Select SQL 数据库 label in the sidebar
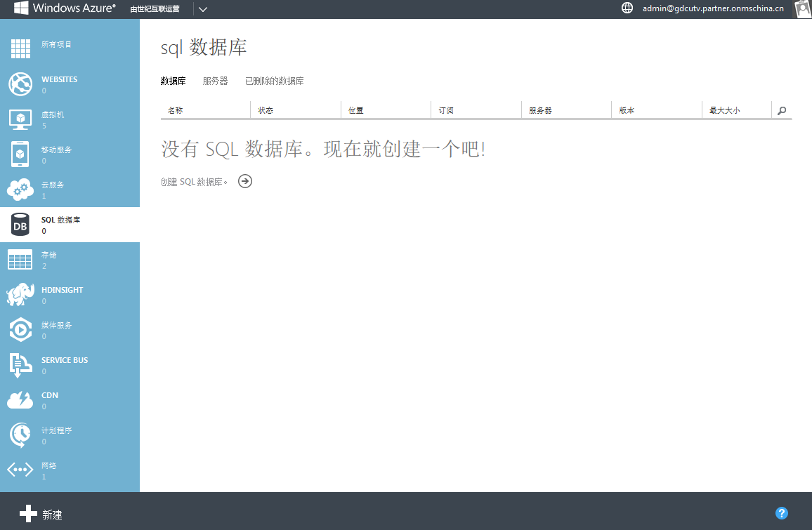 pos(60,220)
